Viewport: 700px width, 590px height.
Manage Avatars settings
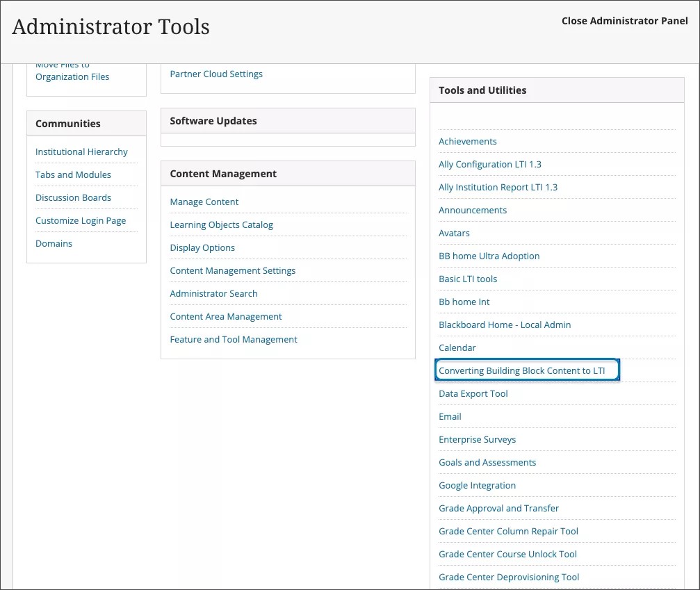(454, 233)
